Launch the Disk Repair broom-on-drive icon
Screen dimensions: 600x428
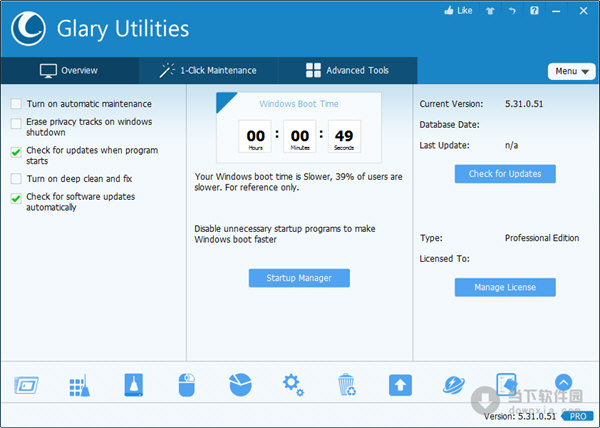pos(134,385)
